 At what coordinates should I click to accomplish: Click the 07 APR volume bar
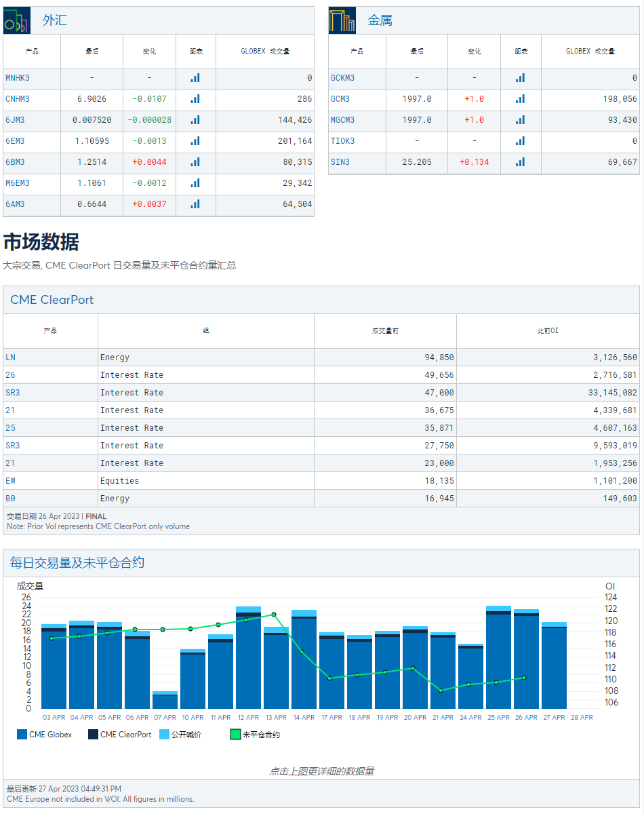click(x=165, y=700)
